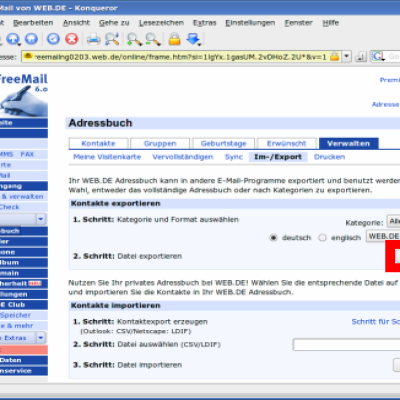Click the FreeMail 6.0 logo
The width and height of the screenshot is (400, 400).
(x=23, y=95)
